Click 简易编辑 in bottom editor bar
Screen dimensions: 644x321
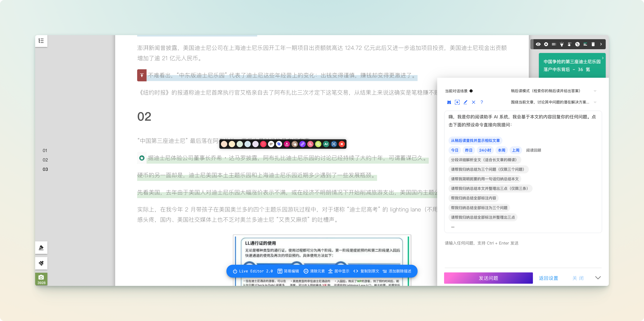288,271
